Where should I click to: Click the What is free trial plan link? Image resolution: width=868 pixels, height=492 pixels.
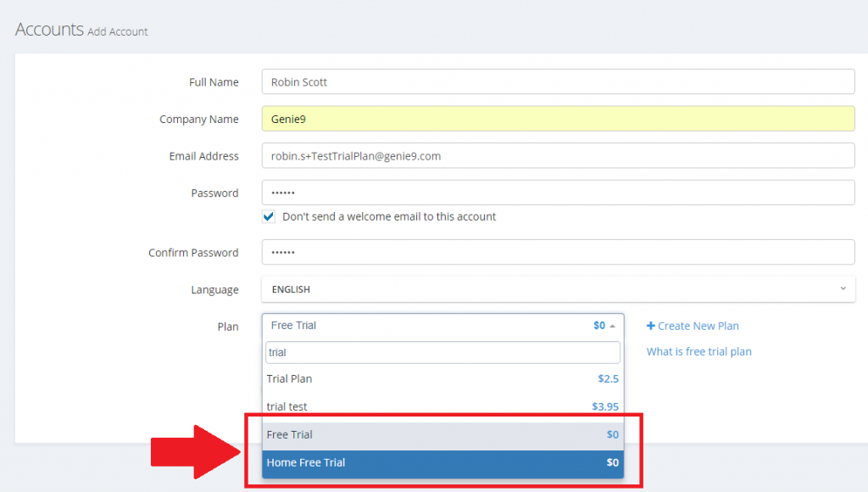tap(698, 351)
